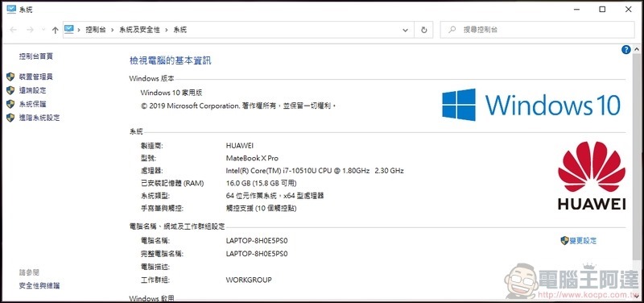Click Windows 10 家用版 text

pyautogui.click(x=171, y=93)
